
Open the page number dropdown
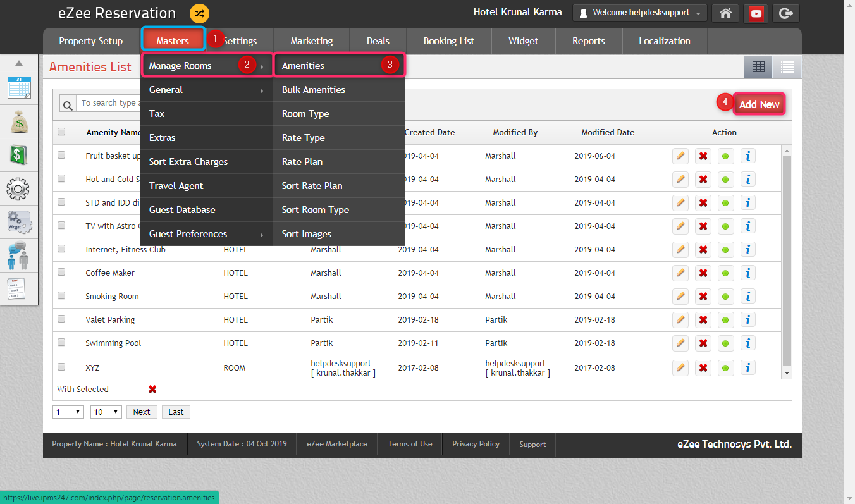68,412
